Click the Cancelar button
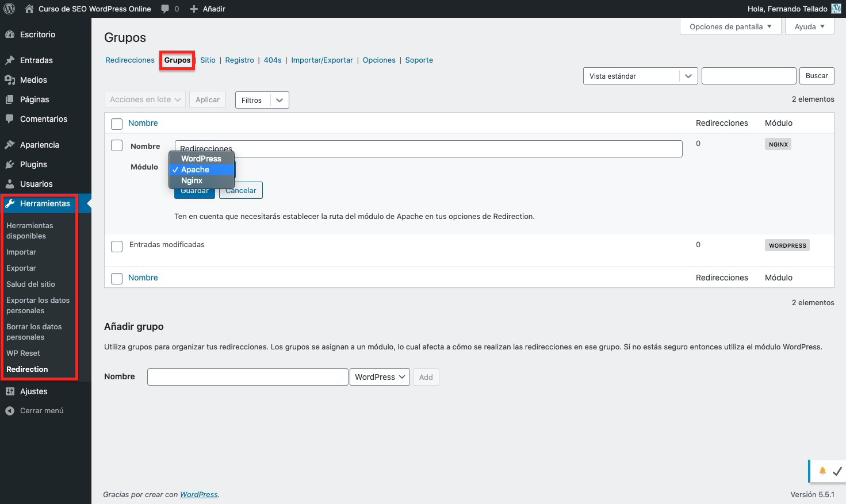The height and width of the screenshot is (504, 846). coord(241,191)
